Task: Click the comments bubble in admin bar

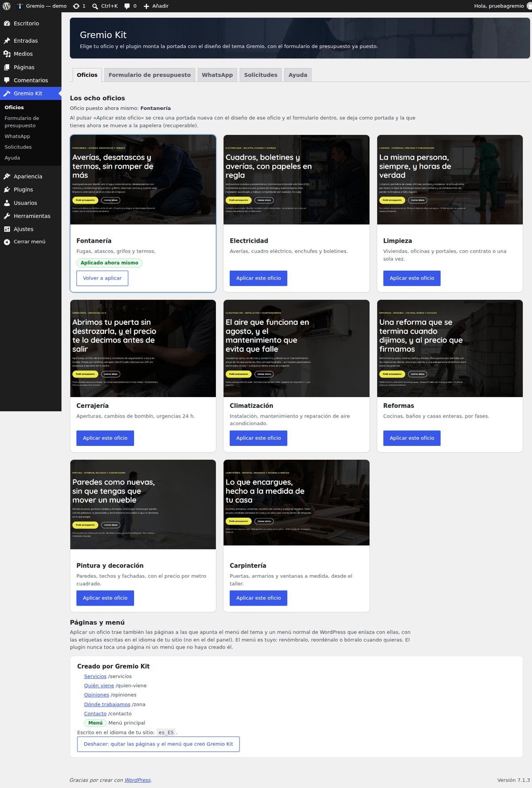Action: pyautogui.click(x=127, y=6)
